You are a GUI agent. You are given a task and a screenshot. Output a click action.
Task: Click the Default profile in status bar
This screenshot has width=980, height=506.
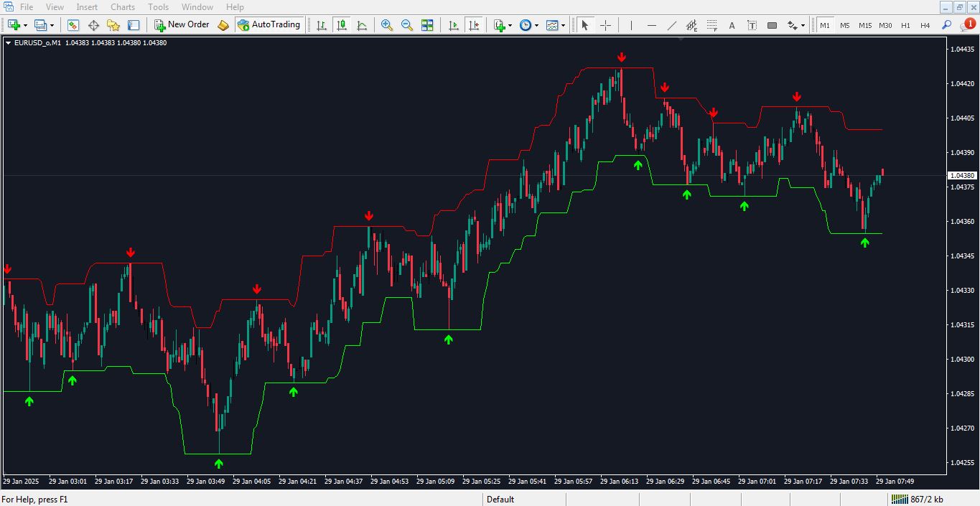coord(500,500)
